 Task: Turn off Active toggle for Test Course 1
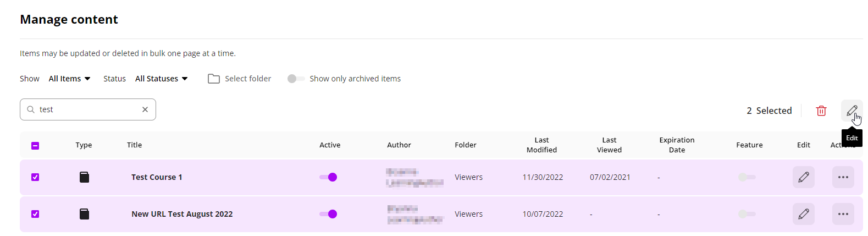[x=328, y=177]
